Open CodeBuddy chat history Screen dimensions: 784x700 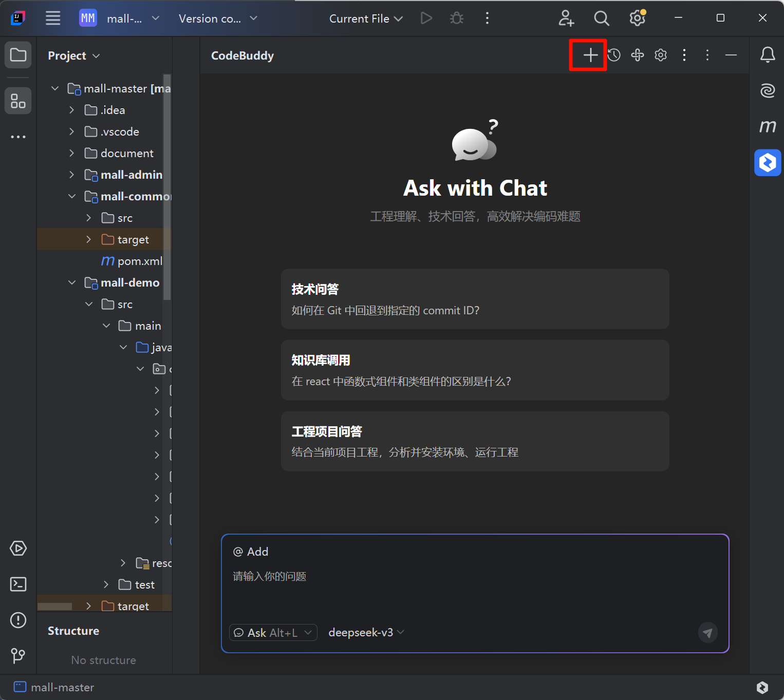pos(614,55)
